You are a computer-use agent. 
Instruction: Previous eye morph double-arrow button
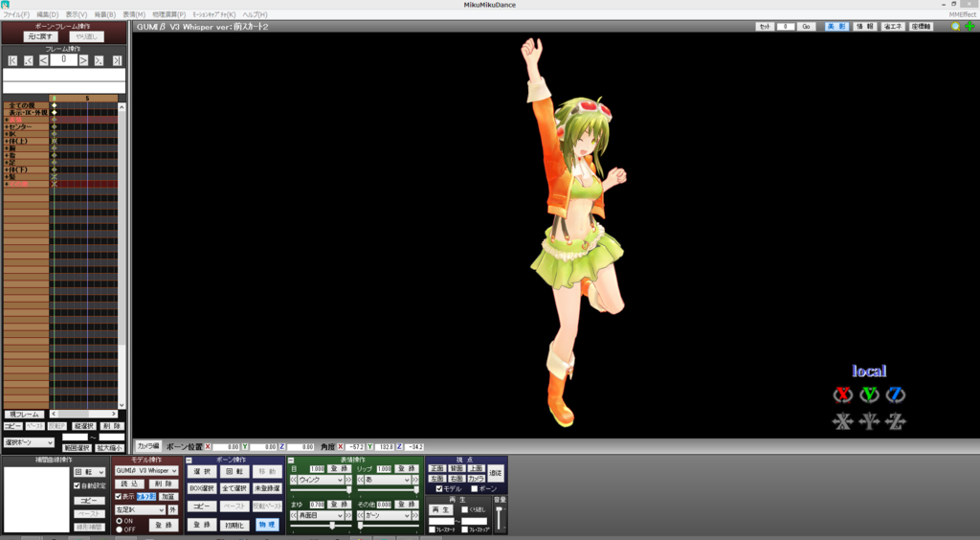(x=294, y=480)
